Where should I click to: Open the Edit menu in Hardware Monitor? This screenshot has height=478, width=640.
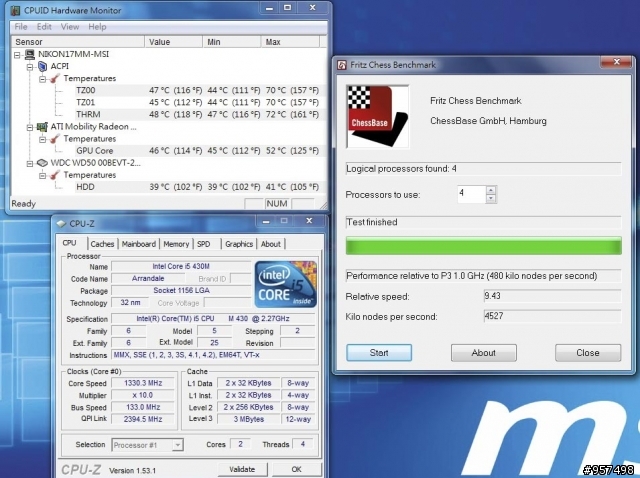coord(44,27)
